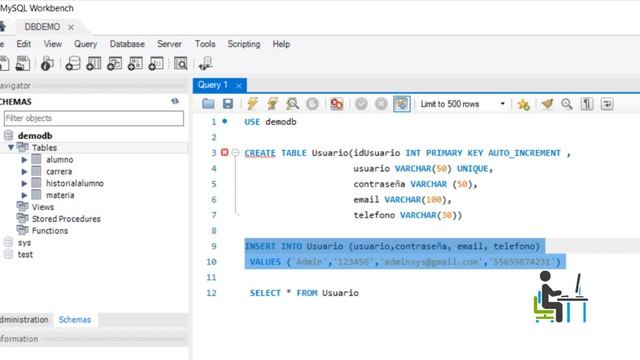Save the script with the floppy disk icon
640x360 pixels.
point(228,104)
